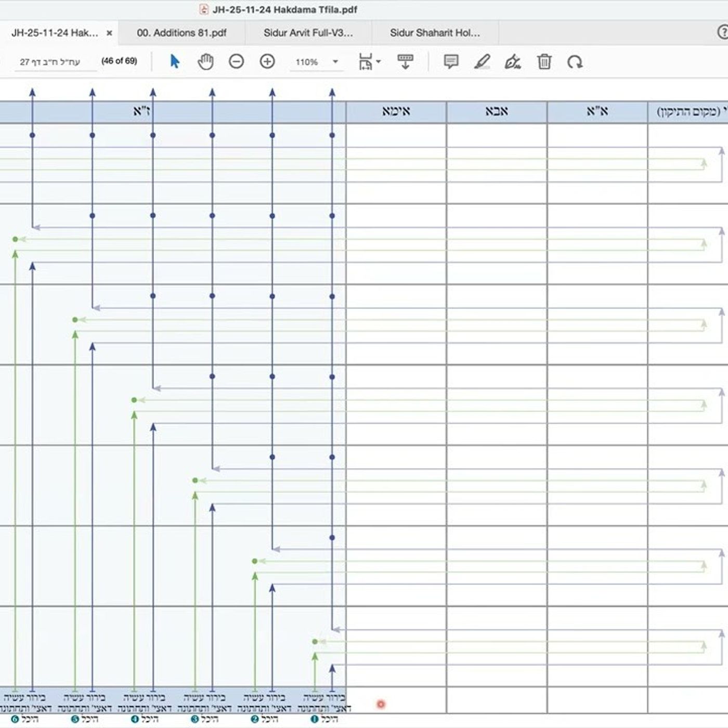Click the היכל 4 label at bottom
Viewport: 728px width, 728px height.
click(x=145, y=719)
